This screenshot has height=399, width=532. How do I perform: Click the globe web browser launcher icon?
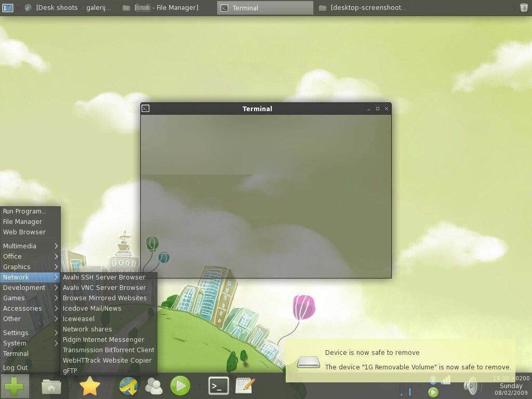(x=128, y=385)
